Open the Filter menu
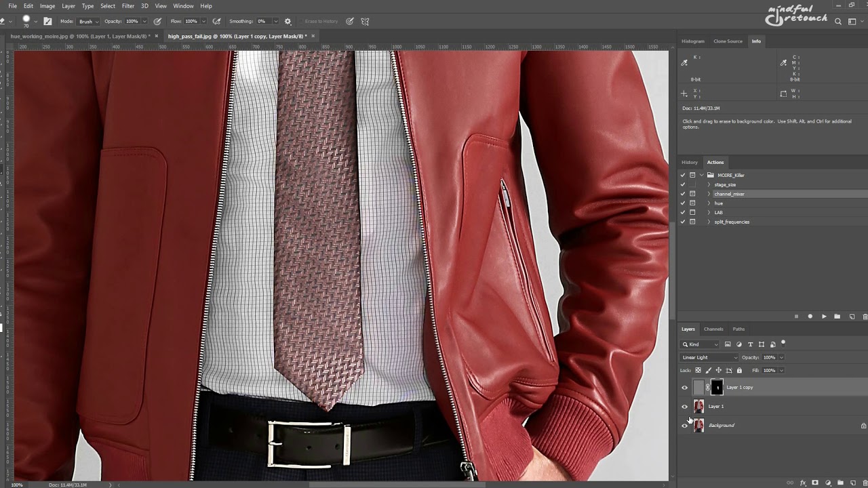 pos(128,6)
